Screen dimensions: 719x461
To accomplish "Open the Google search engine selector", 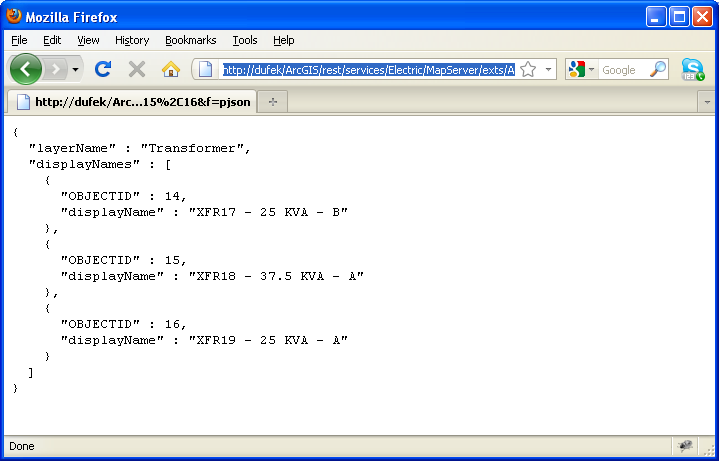I will [581, 70].
